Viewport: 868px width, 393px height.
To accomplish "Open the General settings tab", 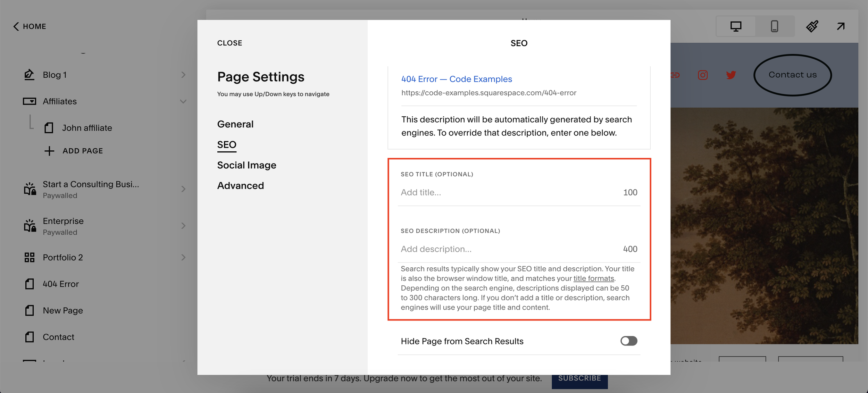I will click(x=235, y=124).
